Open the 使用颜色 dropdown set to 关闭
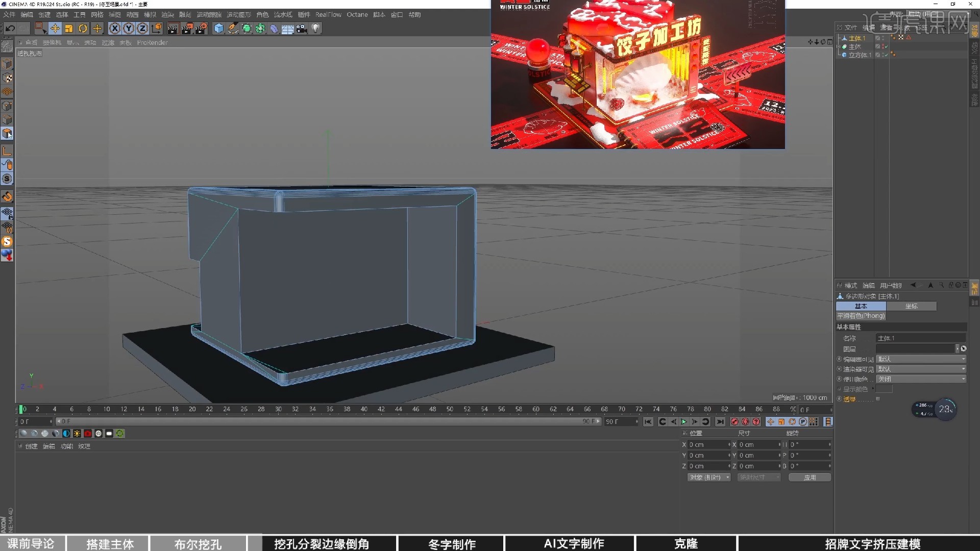This screenshot has width=980, height=551. click(x=921, y=379)
